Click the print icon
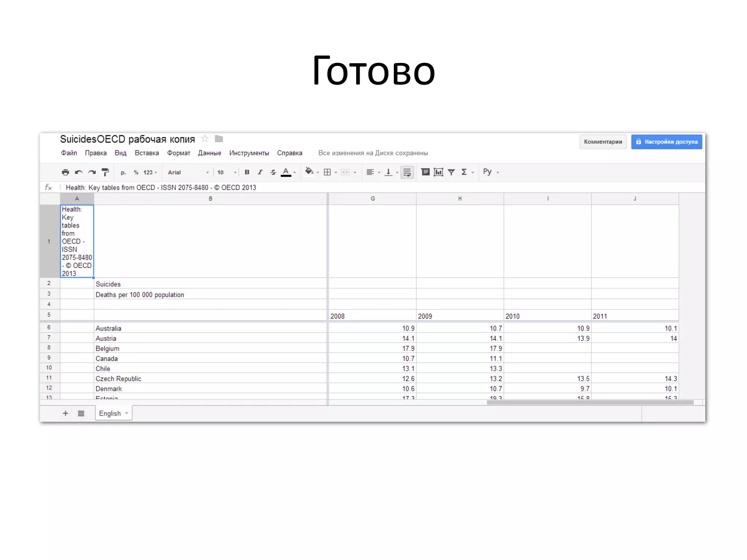Screen dimensions: 747x560 [65, 172]
